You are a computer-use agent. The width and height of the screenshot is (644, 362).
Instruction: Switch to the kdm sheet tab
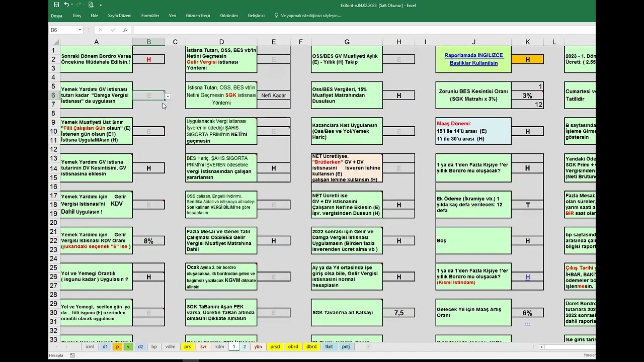pos(219,346)
